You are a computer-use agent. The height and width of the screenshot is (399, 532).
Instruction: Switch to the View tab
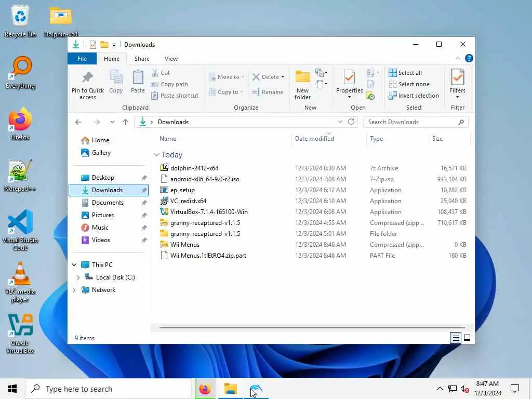(171, 59)
